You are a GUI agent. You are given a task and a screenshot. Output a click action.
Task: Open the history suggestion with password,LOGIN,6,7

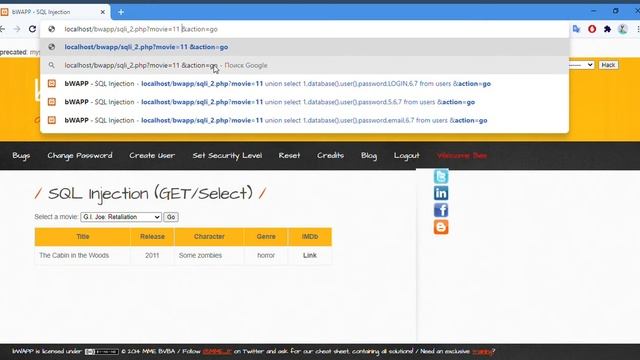tap(304, 84)
